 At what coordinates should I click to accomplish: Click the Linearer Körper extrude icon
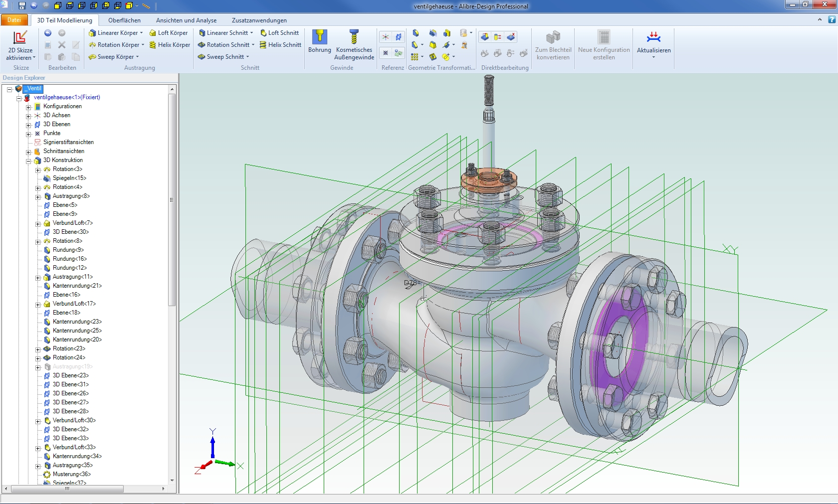pyautogui.click(x=92, y=33)
